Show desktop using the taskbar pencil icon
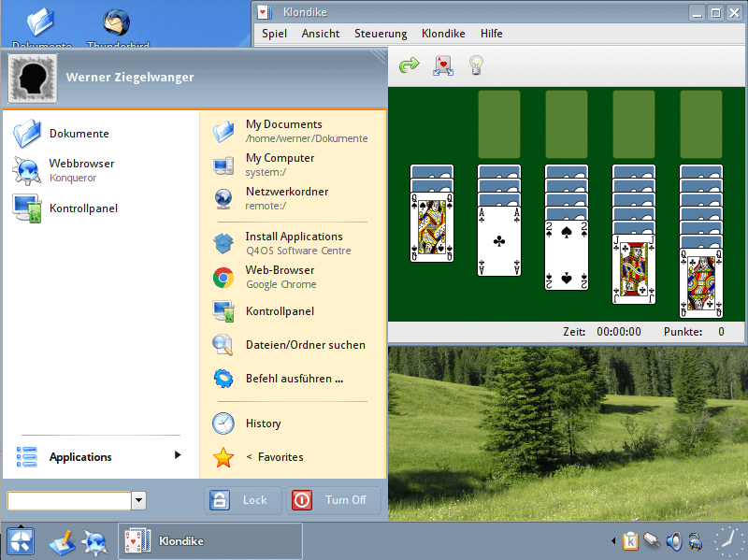748x560 pixels. [61, 541]
